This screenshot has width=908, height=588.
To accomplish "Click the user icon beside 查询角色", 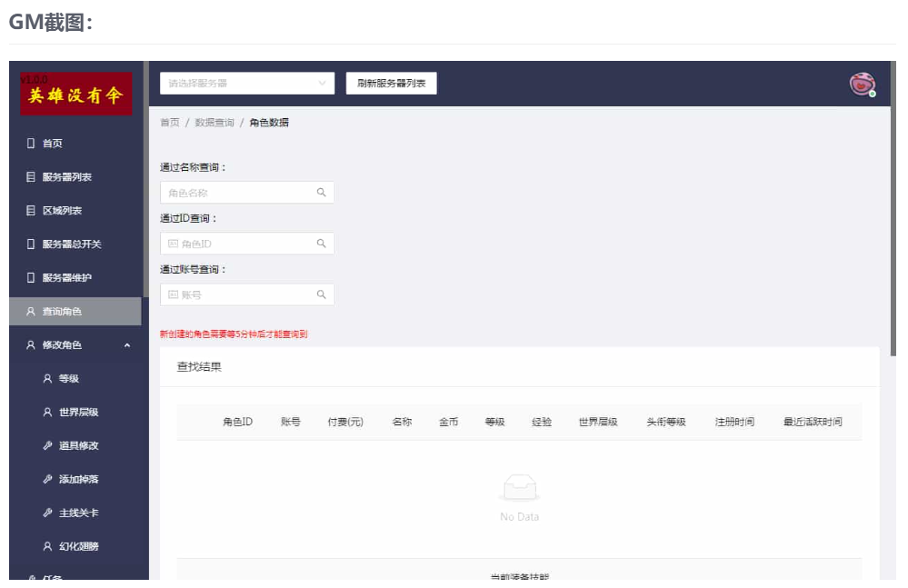I will 31,312.
